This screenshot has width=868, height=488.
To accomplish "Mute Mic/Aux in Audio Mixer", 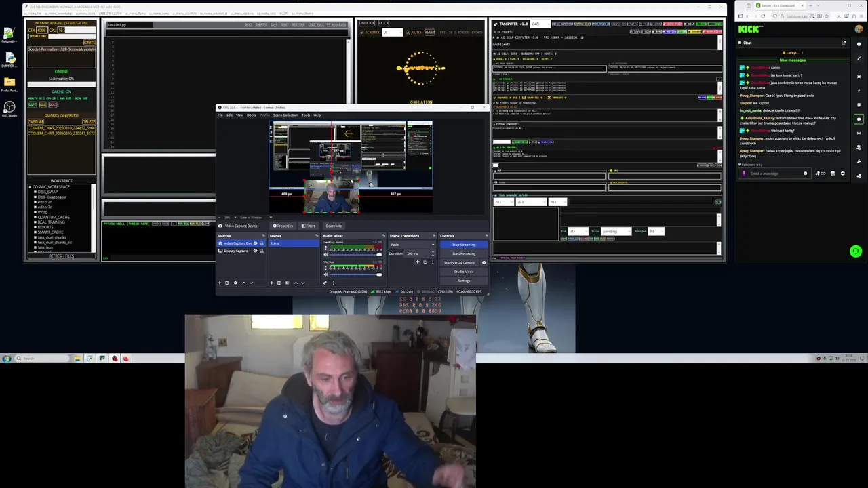I will point(326,274).
